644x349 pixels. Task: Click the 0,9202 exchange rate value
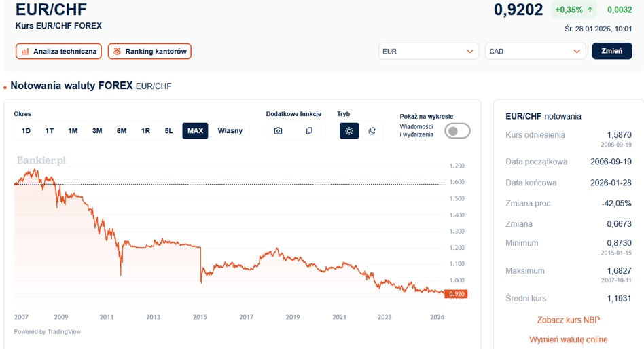pos(518,10)
